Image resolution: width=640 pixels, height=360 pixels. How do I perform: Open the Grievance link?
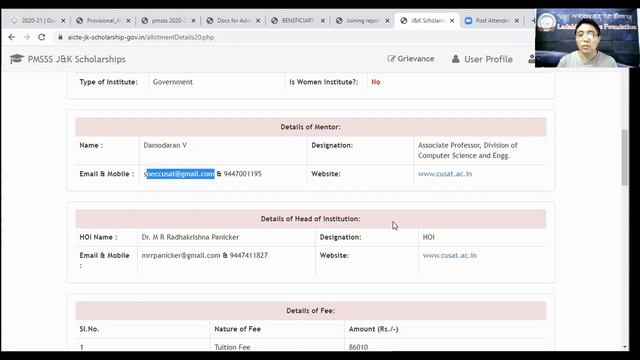pyautogui.click(x=411, y=59)
